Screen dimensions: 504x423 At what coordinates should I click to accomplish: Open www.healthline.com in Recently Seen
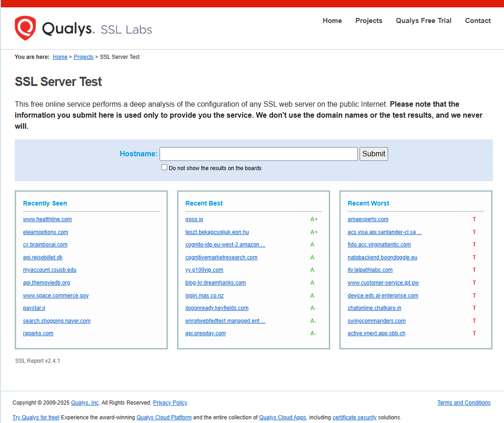coord(47,219)
